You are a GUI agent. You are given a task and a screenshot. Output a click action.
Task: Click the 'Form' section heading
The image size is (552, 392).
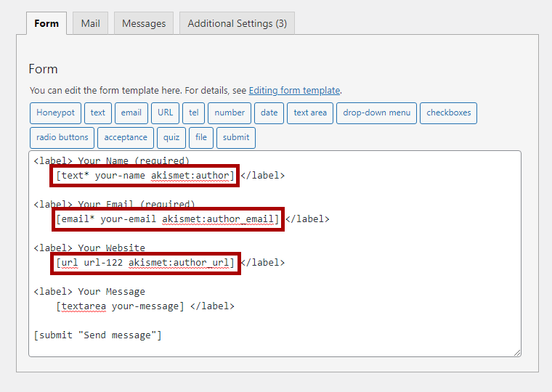click(43, 69)
